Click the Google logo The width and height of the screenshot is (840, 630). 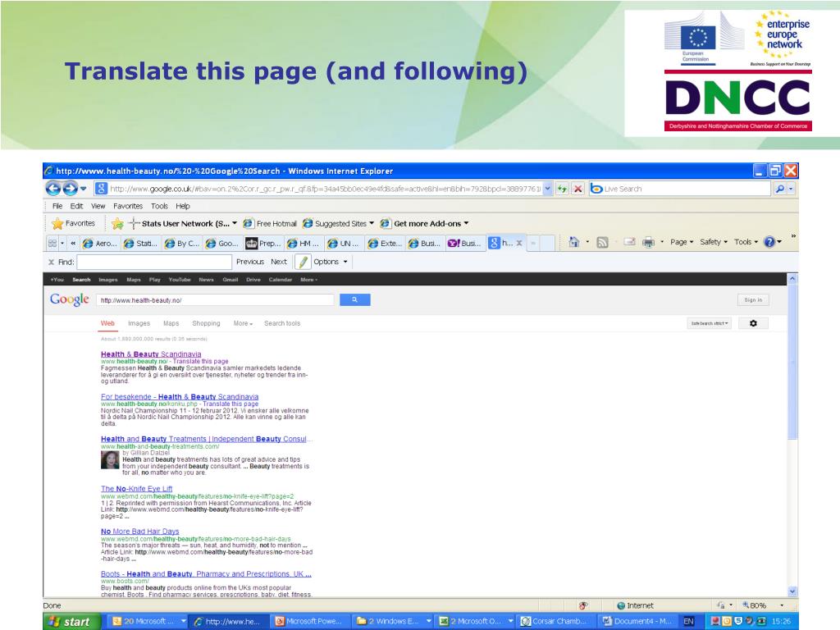(x=70, y=299)
